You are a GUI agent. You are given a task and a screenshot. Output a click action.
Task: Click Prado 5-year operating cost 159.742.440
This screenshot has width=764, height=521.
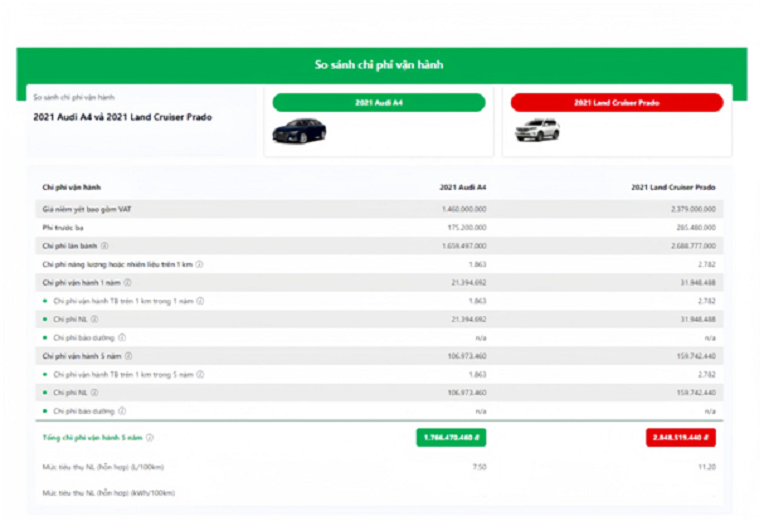(x=696, y=356)
